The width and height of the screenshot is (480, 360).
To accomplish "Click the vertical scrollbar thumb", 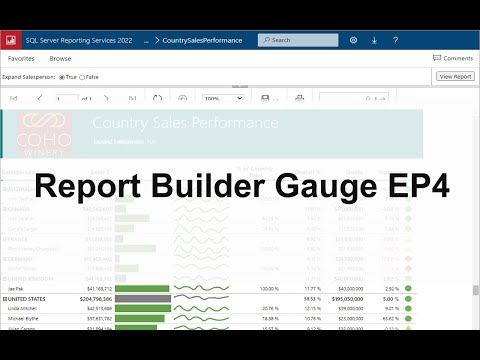I will coord(476,290).
